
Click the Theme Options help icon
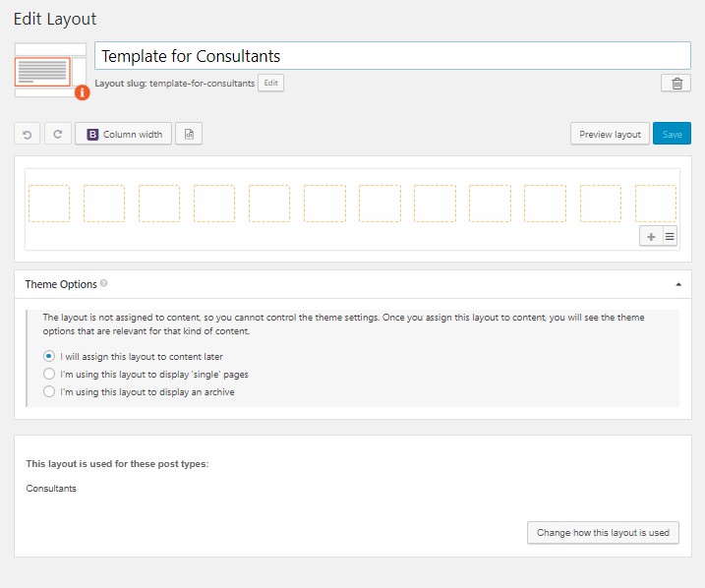[x=104, y=284]
